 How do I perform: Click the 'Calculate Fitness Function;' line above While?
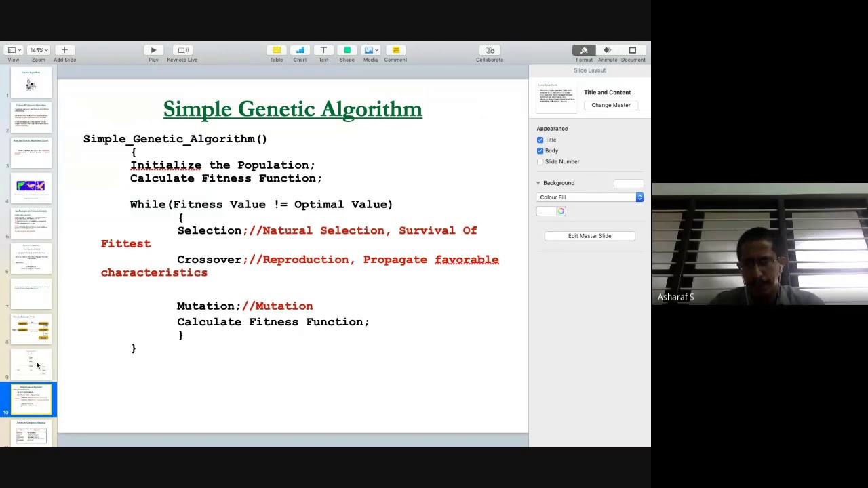[226, 178]
